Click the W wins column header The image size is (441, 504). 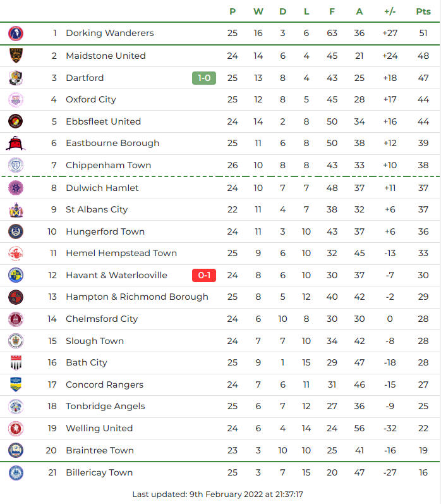tap(258, 11)
